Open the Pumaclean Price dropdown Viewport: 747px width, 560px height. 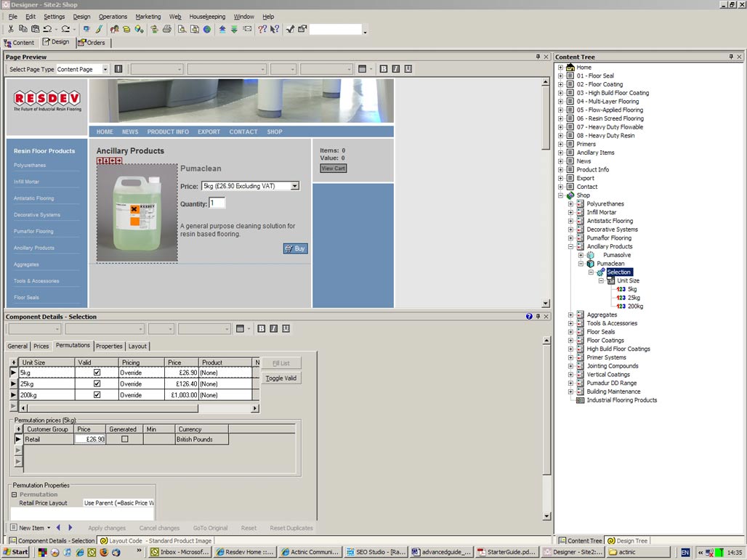pos(294,186)
